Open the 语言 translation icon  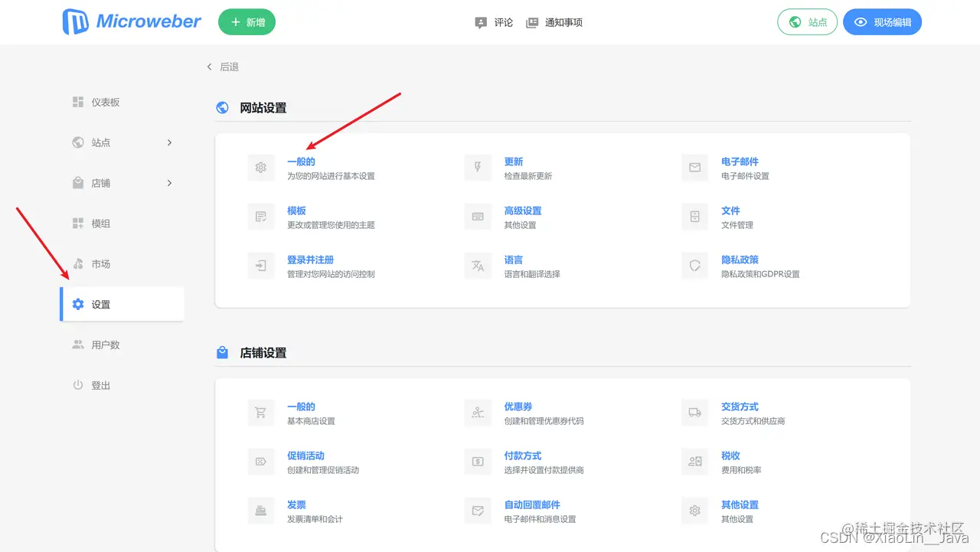(x=478, y=266)
